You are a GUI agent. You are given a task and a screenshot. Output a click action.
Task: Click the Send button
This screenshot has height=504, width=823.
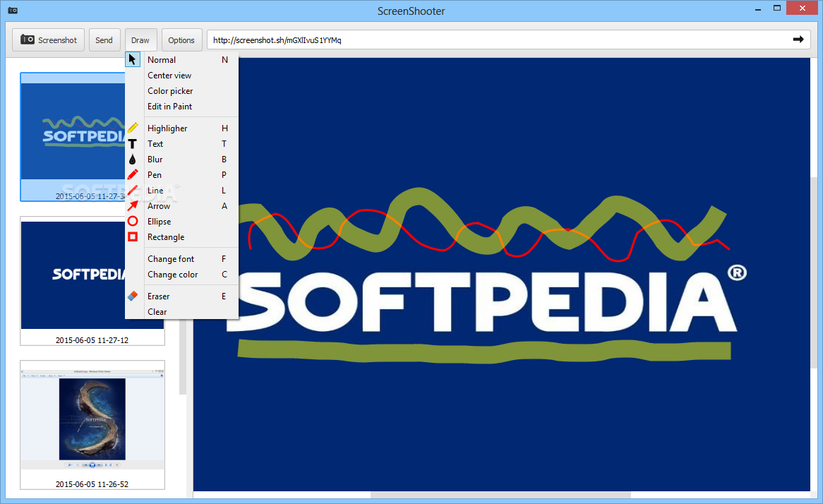click(x=104, y=40)
